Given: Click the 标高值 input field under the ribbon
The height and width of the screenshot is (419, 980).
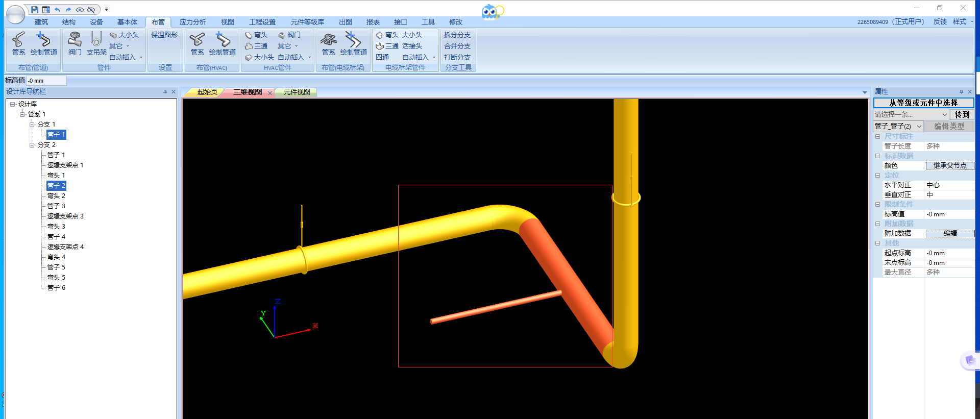Looking at the screenshot, I should click(x=46, y=81).
